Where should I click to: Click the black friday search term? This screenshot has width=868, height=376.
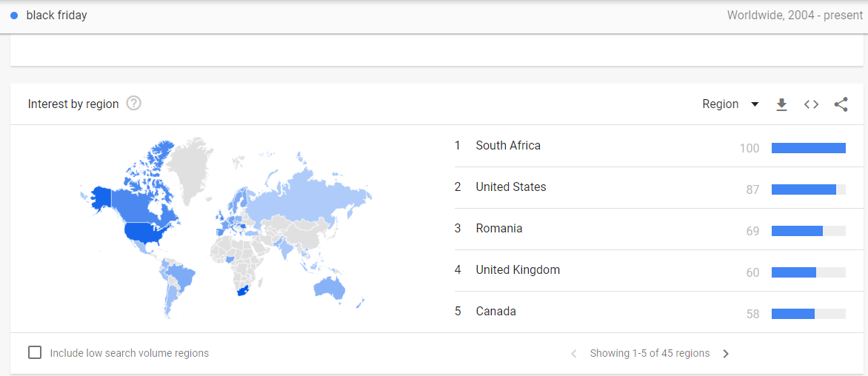click(56, 16)
